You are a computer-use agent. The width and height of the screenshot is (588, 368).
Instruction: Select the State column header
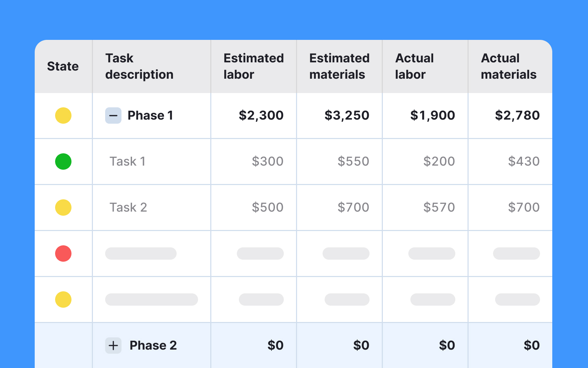pos(63,66)
